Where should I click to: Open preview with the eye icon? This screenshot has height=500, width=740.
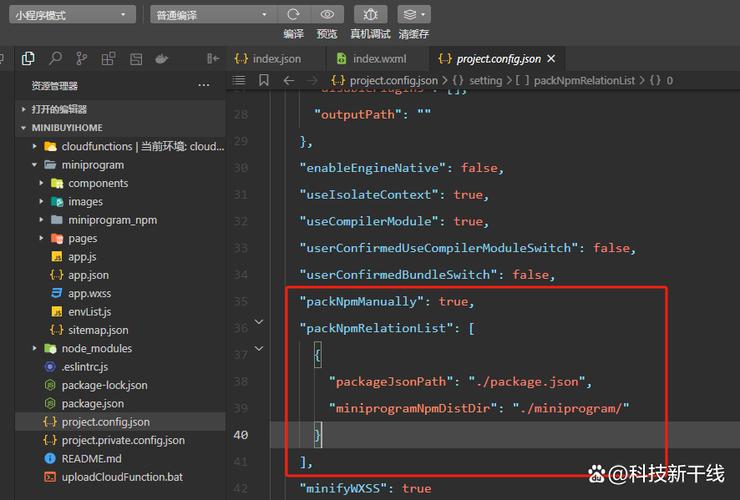click(327, 15)
